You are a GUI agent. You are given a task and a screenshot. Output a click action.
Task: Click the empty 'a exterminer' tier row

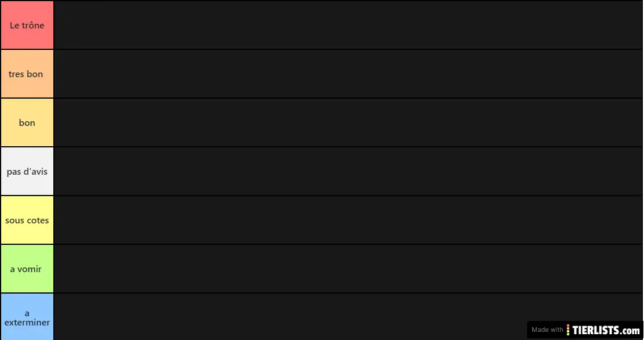[x=290, y=317]
